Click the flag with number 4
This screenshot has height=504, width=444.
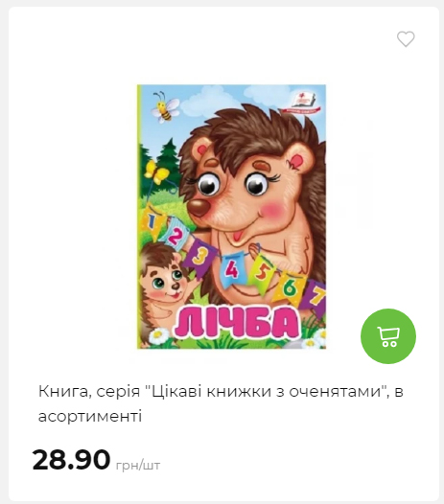pos(233,270)
